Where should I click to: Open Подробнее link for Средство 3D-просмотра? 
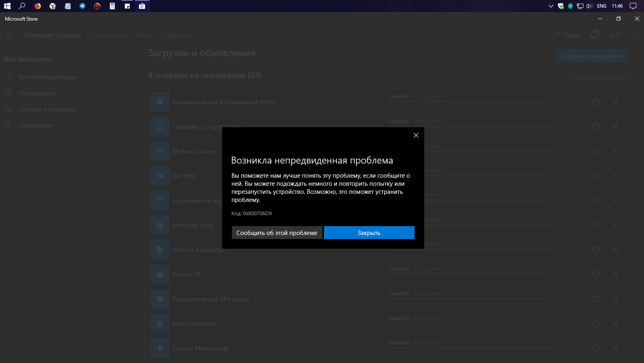428,121
